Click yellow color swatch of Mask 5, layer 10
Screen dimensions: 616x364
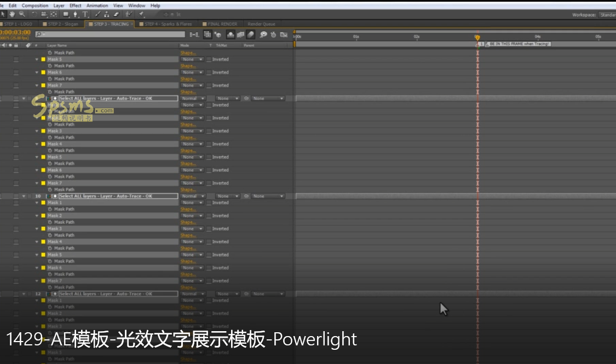[43, 255]
